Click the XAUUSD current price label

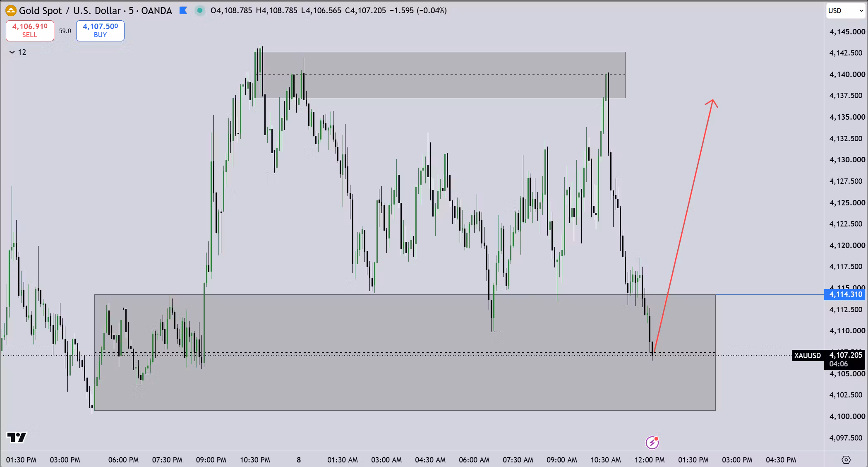pos(807,355)
